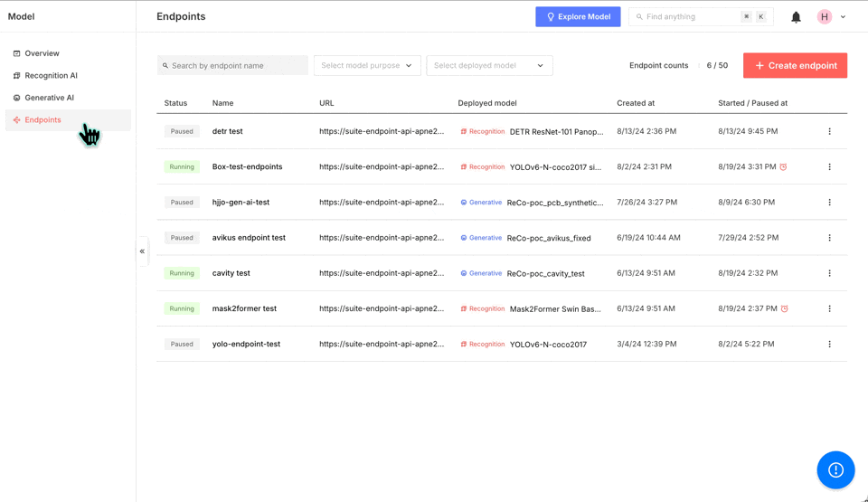Screen dimensions: 868x502
Task: Open three-dot menu for cavity test
Action: [x=829, y=273]
